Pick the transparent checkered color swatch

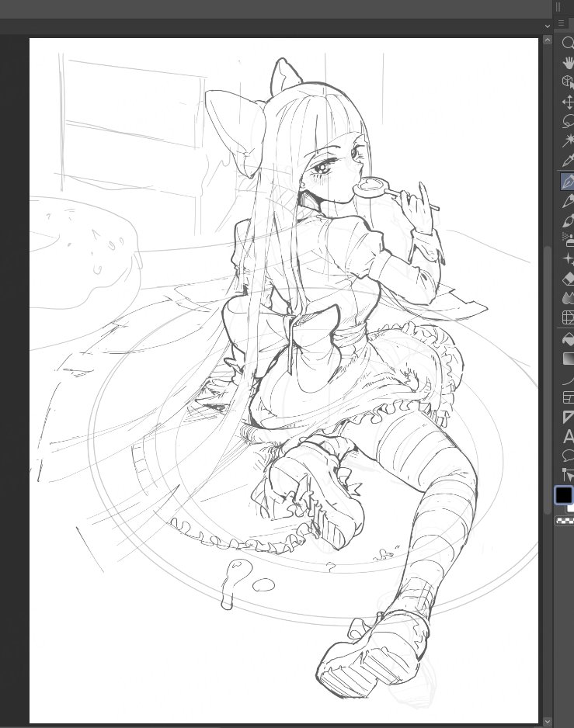565,522
